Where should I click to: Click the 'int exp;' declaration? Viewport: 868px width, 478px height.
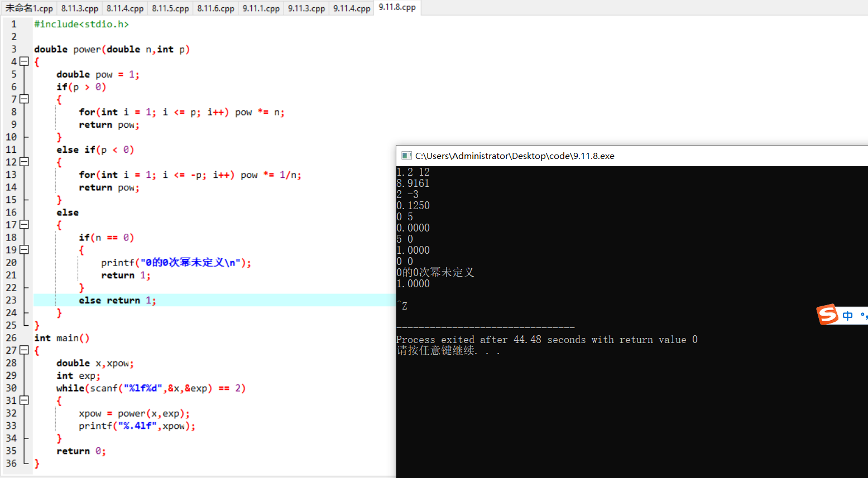coord(78,376)
